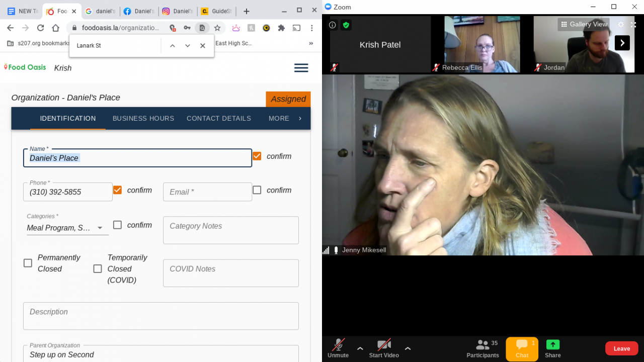Click the find-in-page search text box
Viewport: 644px width, 362px height.
(x=116, y=46)
